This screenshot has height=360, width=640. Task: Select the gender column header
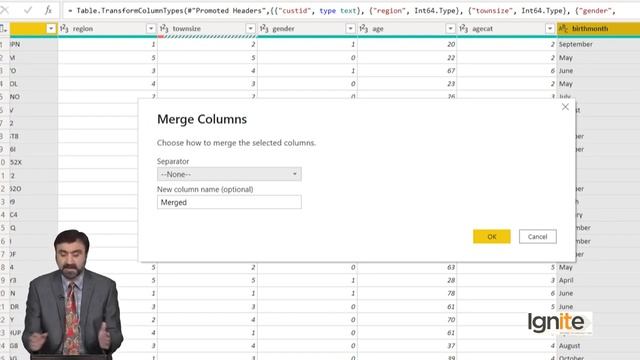[307, 29]
